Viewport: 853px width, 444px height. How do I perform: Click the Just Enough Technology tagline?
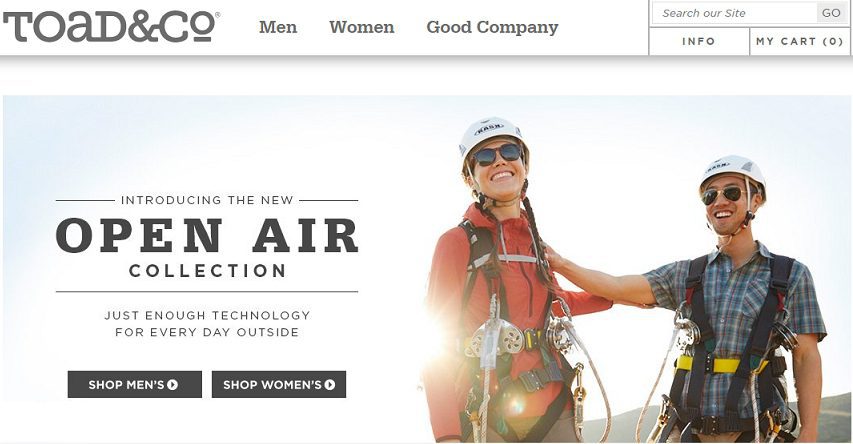(x=207, y=323)
